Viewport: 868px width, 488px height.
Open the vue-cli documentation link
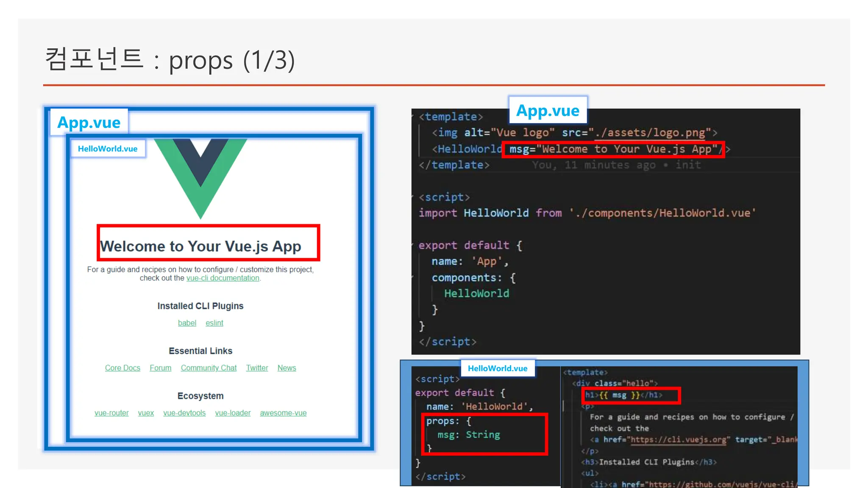click(223, 278)
